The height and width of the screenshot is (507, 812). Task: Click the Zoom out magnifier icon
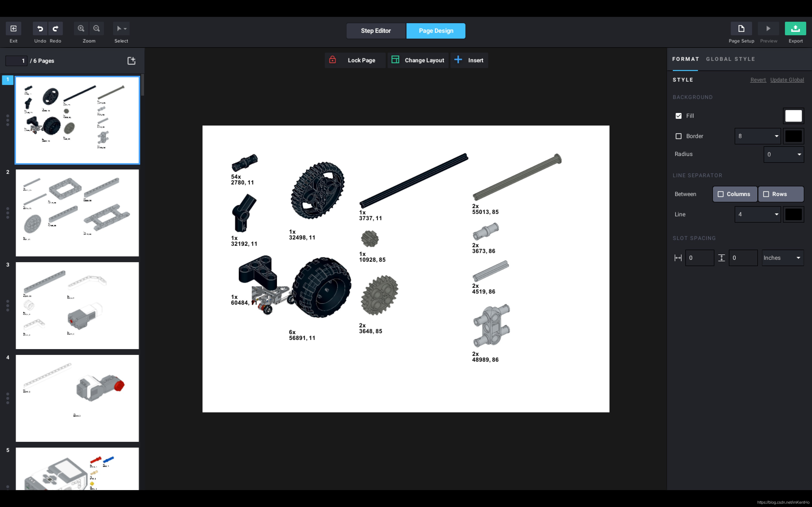(x=97, y=29)
